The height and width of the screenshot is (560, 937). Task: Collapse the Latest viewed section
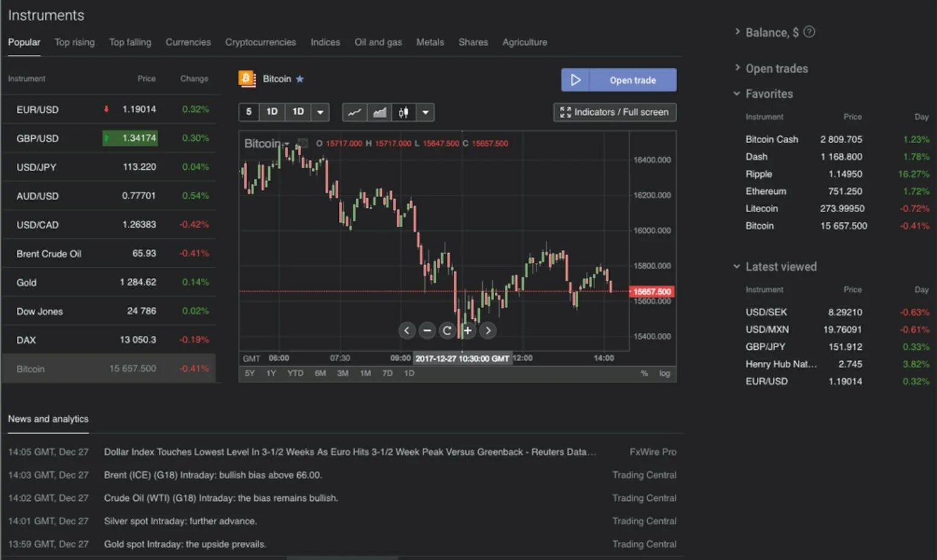736,266
